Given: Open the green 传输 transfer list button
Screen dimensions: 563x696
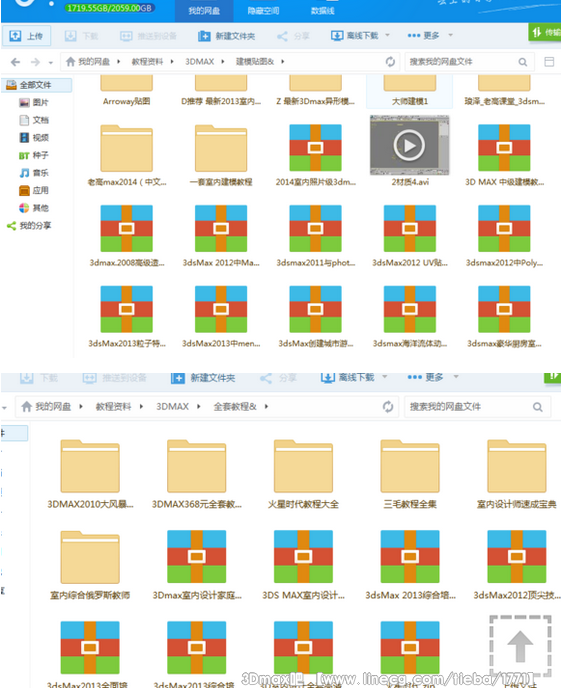Looking at the screenshot, I should click(545, 32).
